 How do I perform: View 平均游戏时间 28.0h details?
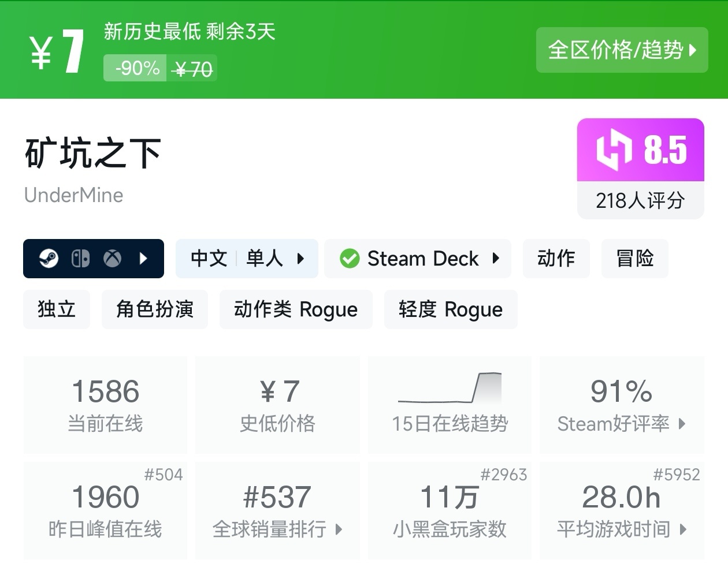621,510
